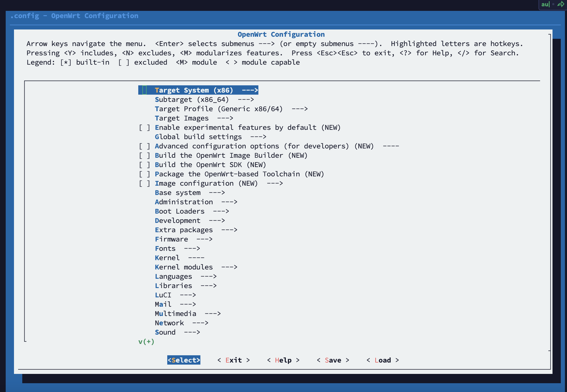Click the Save button
This screenshot has width=567, height=392.
coord(333,360)
